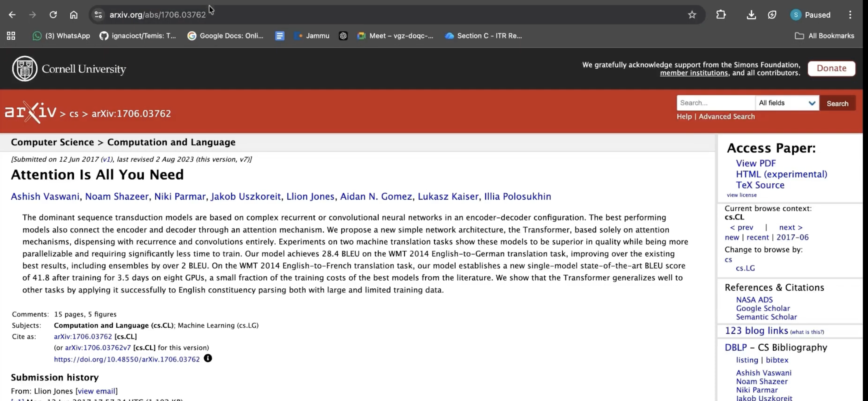Click the arXiv logo
The height and width of the screenshot is (401, 868).
[30, 112]
